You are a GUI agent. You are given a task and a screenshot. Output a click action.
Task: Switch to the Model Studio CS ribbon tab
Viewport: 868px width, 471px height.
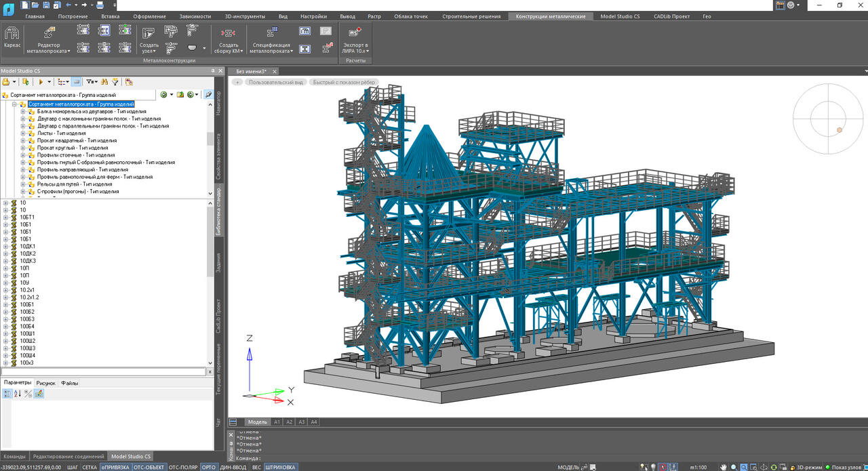tap(619, 16)
